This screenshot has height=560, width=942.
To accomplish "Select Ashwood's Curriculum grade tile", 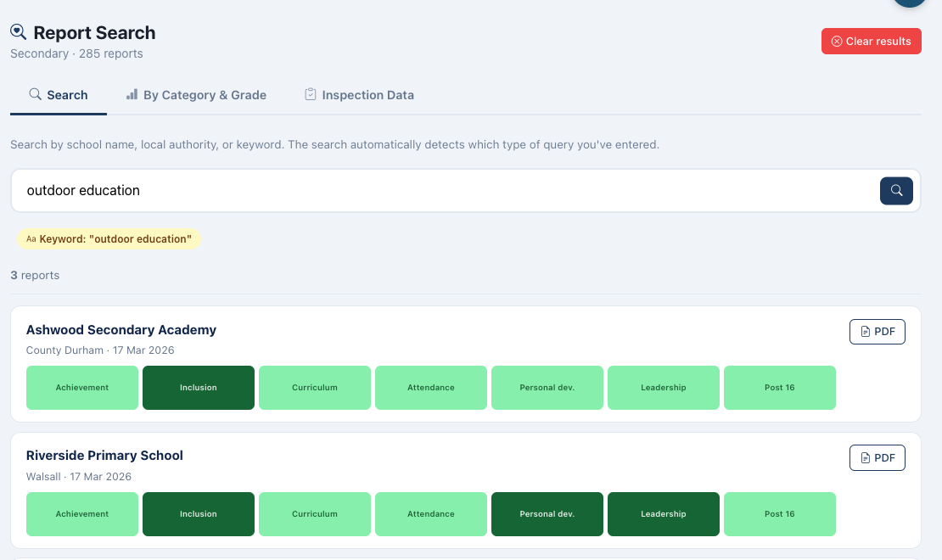I will tap(315, 388).
